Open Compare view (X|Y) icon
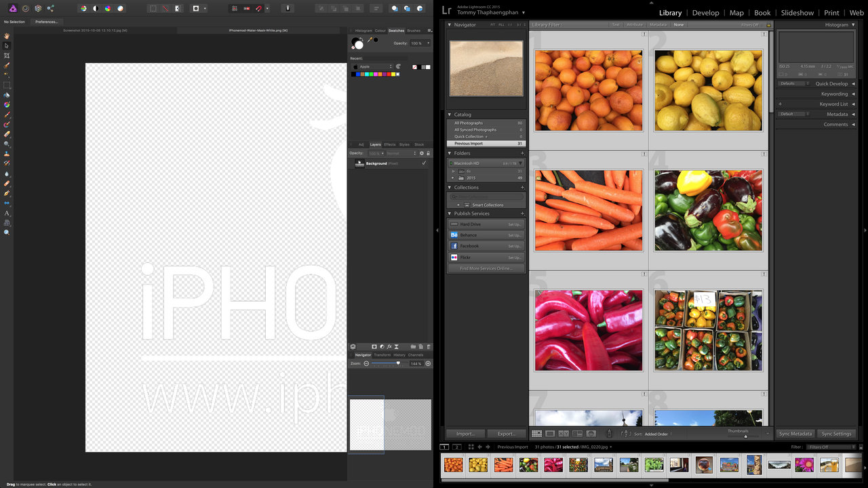The height and width of the screenshot is (488, 868). coord(564,434)
